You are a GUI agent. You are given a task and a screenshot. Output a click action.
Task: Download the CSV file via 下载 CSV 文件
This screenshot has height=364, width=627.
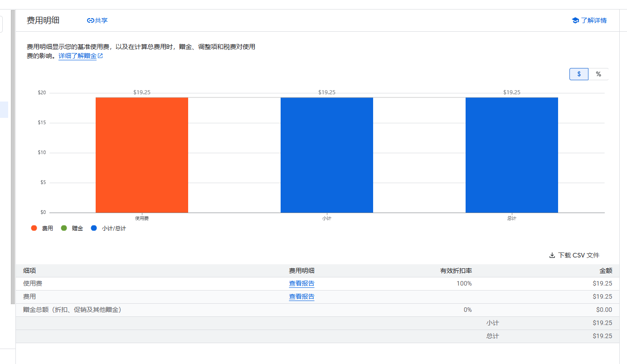(574, 255)
